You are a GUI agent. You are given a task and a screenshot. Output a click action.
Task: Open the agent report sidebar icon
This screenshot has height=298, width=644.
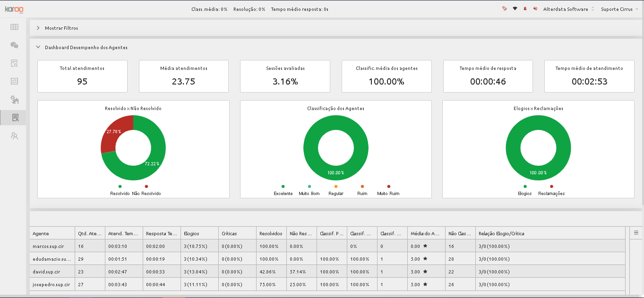tap(15, 118)
